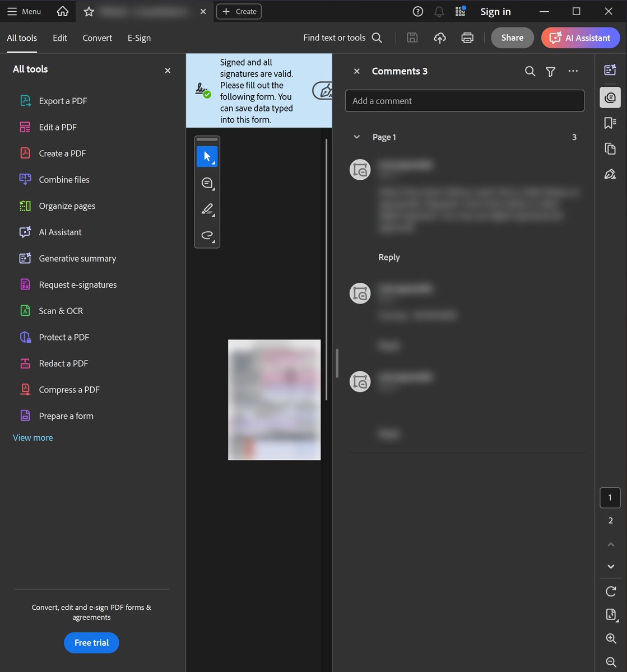Open AI Assistant in tools list
This screenshot has height=672, width=627.
(50, 232)
